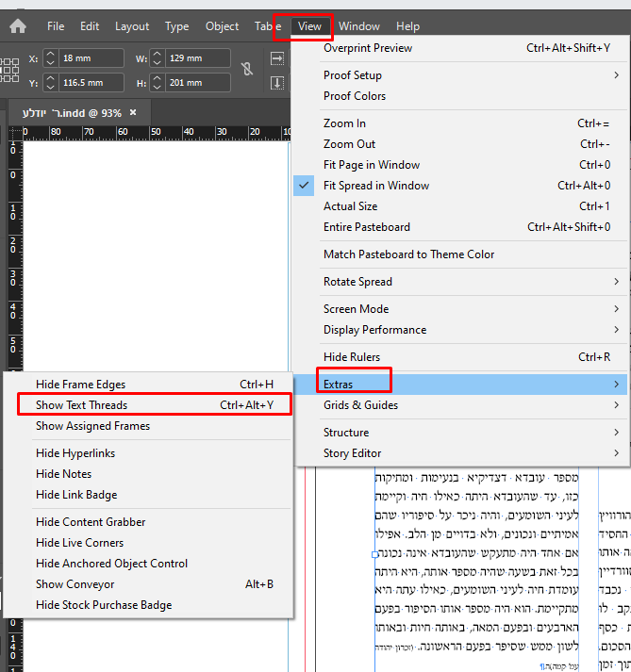
Task: Click Zoom In menu entry
Action: pyautogui.click(x=344, y=123)
